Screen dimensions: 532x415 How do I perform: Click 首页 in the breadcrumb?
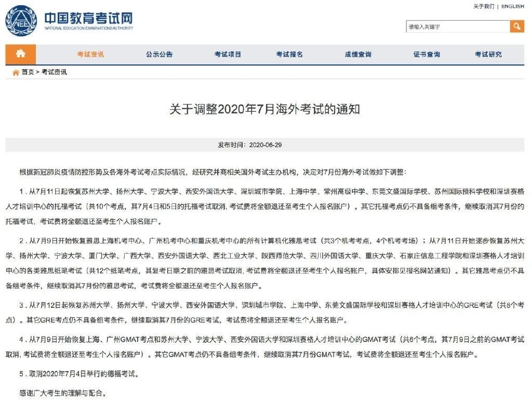pos(28,72)
